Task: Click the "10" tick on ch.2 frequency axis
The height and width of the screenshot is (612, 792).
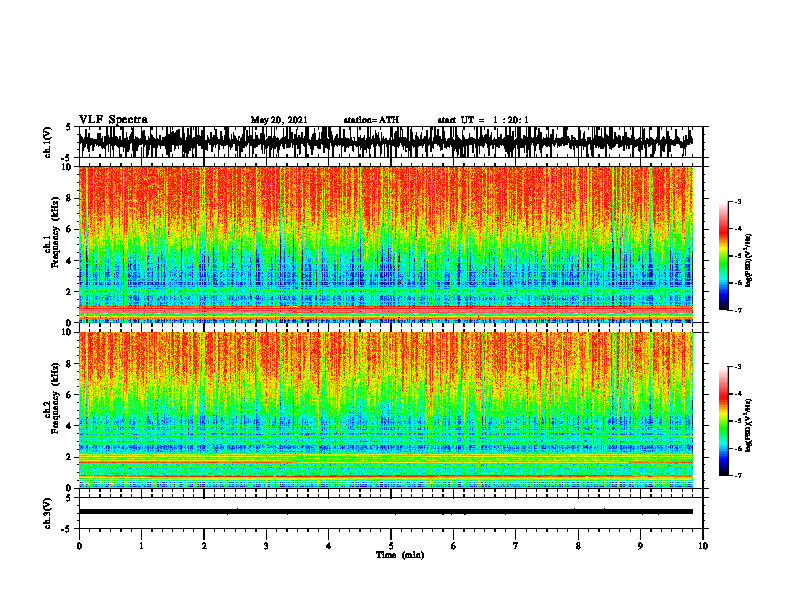Action: click(68, 332)
